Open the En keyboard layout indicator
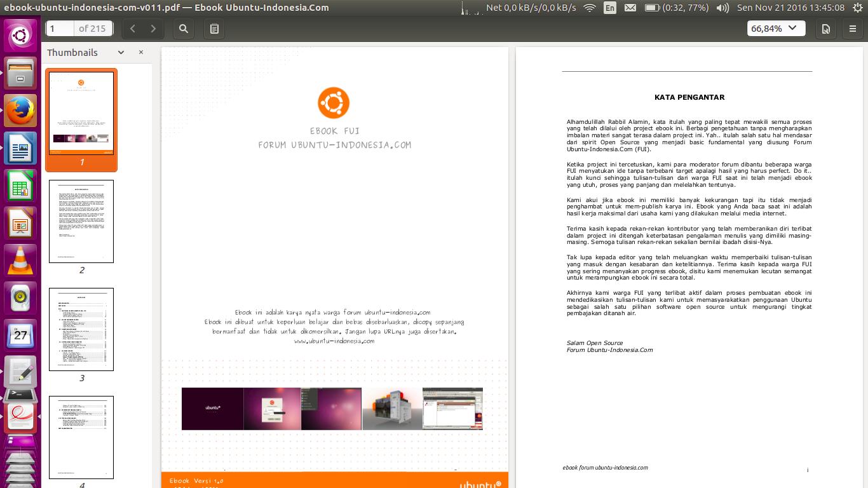 [x=610, y=8]
